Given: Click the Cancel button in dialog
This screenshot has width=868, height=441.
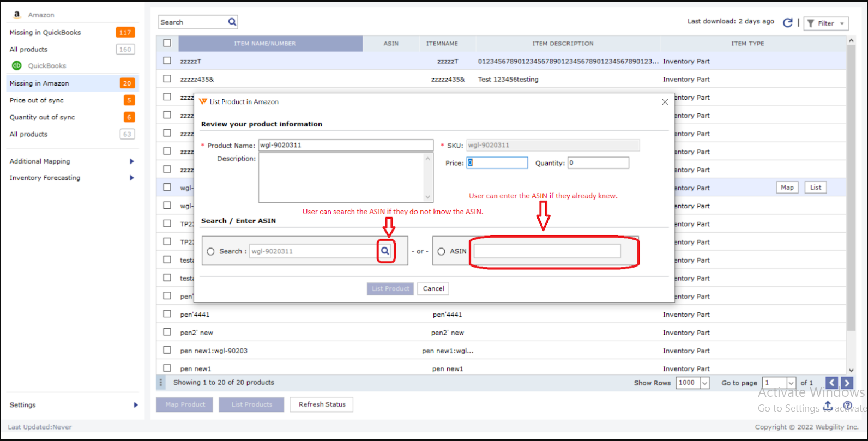Looking at the screenshot, I should click(433, 289).
